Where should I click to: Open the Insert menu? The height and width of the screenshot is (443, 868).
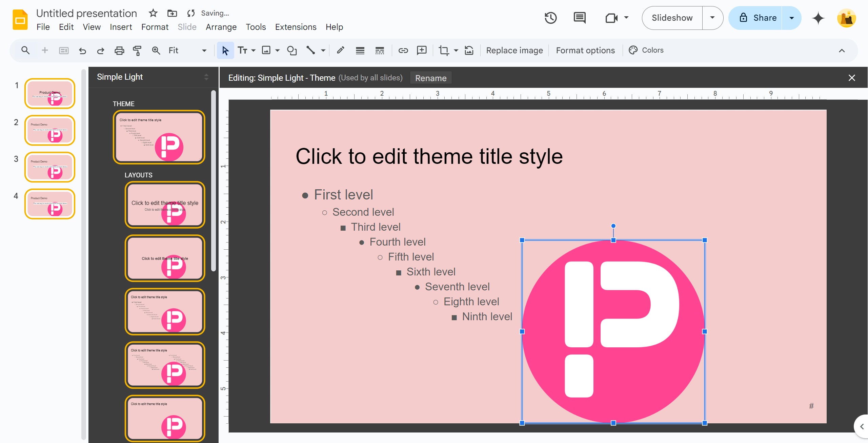coord(121,27)
